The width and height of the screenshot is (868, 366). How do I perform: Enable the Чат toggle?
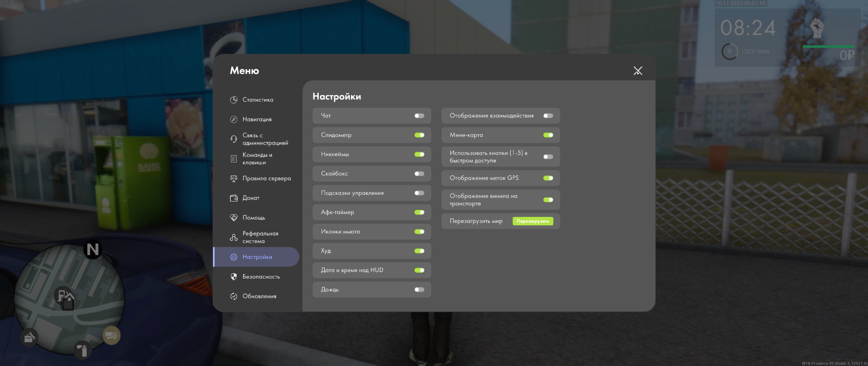(419, 116)
